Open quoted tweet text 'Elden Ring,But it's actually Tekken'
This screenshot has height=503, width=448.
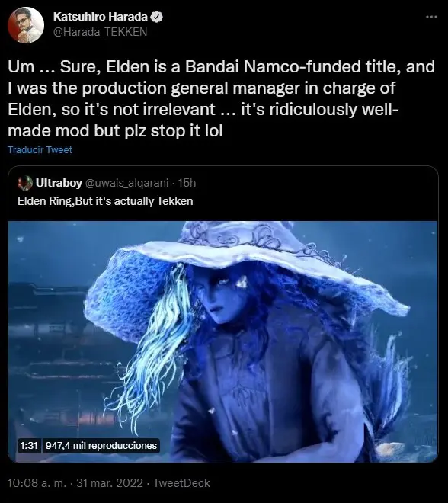click(105, 201)
